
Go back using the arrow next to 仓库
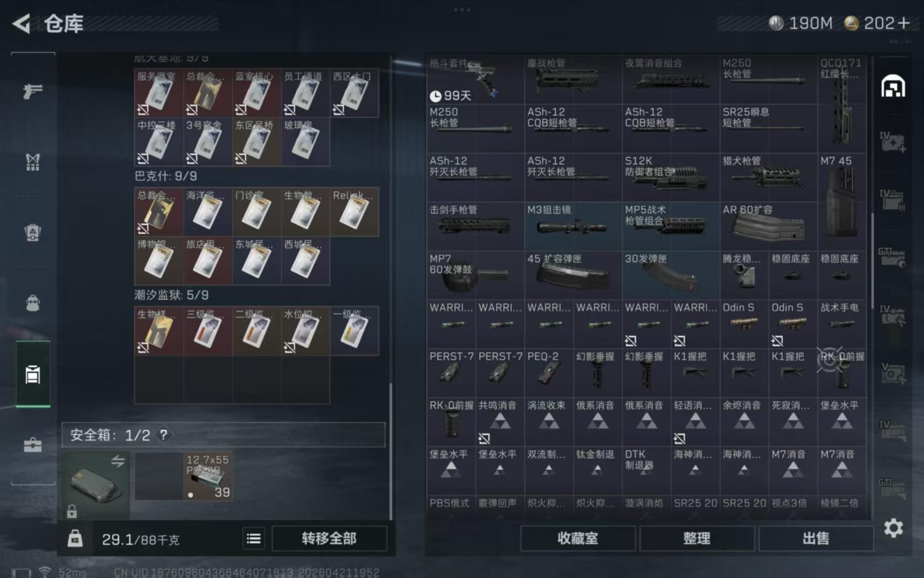(x=21, y=24)
